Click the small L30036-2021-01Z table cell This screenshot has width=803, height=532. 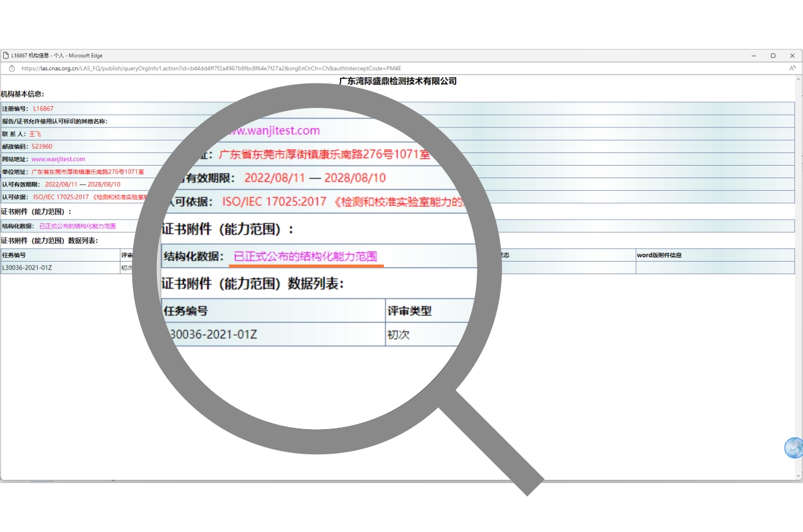click(x=27, y=268)
